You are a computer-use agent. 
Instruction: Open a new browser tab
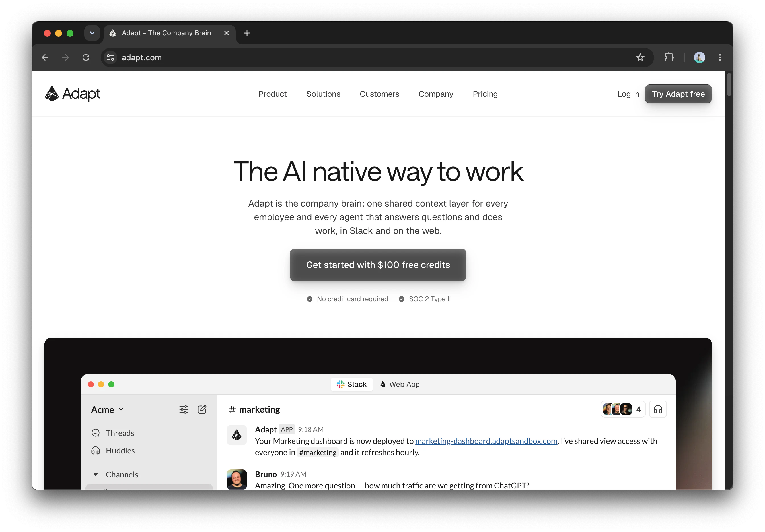(247, 33)
